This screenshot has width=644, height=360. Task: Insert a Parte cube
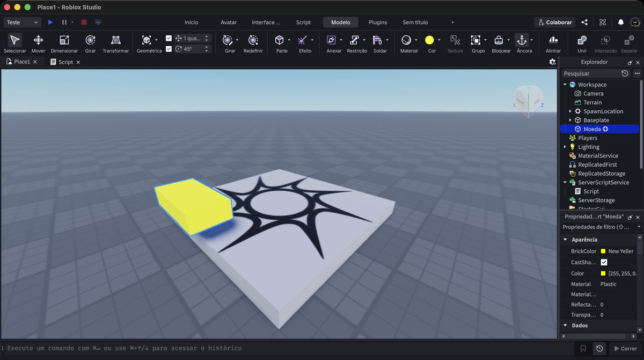pyautogui.click(x=280, y=40)
